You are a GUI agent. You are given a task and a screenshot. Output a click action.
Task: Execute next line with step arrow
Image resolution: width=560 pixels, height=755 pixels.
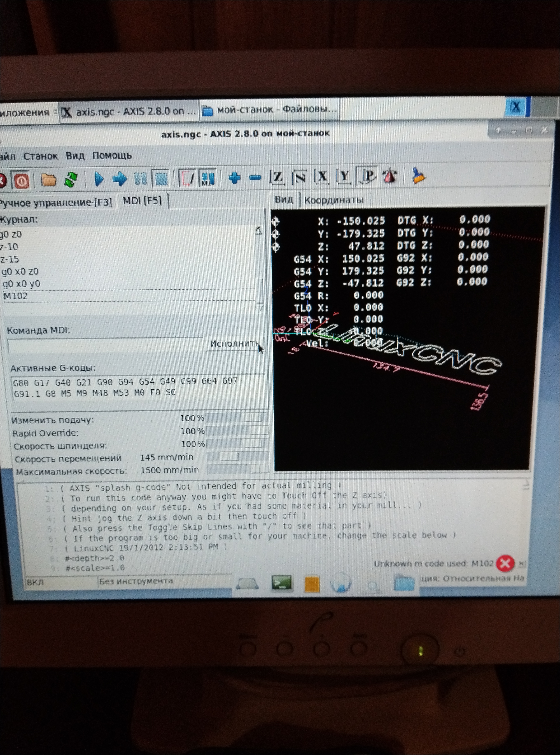click(119, 179)
